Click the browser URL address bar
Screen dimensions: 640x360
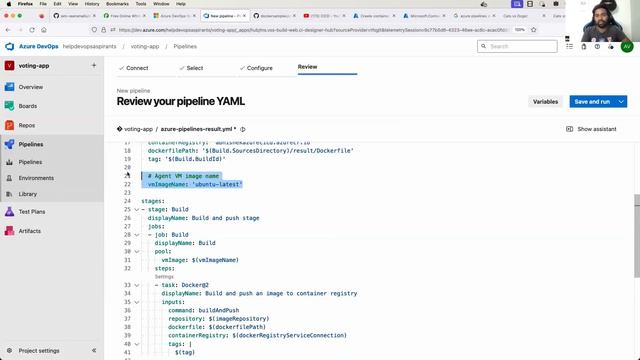pos(312,30)
